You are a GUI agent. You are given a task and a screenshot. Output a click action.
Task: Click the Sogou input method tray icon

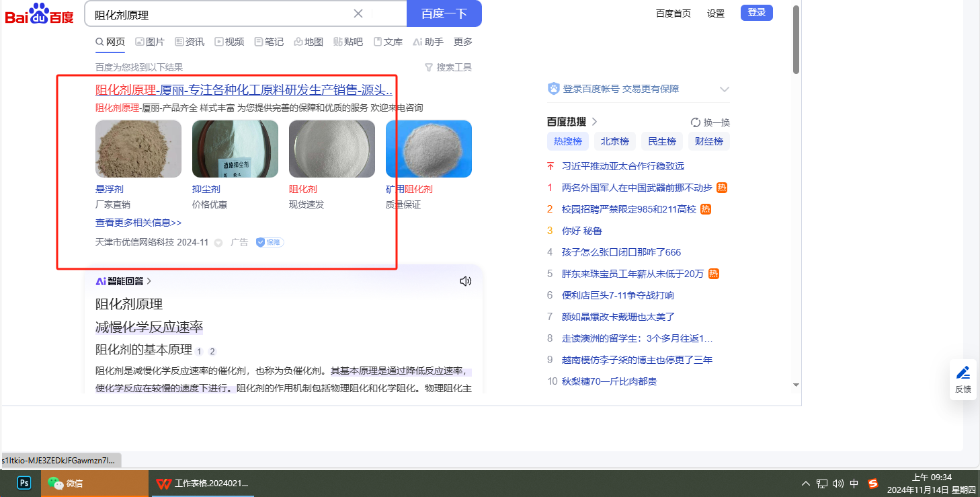(873, 483)
